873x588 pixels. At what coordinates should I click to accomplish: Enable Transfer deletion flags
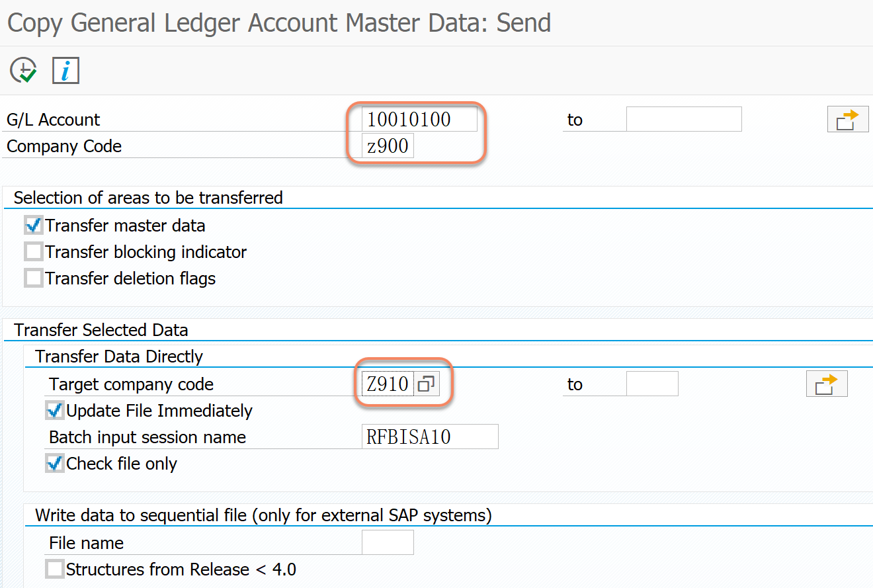coord(33,278)
